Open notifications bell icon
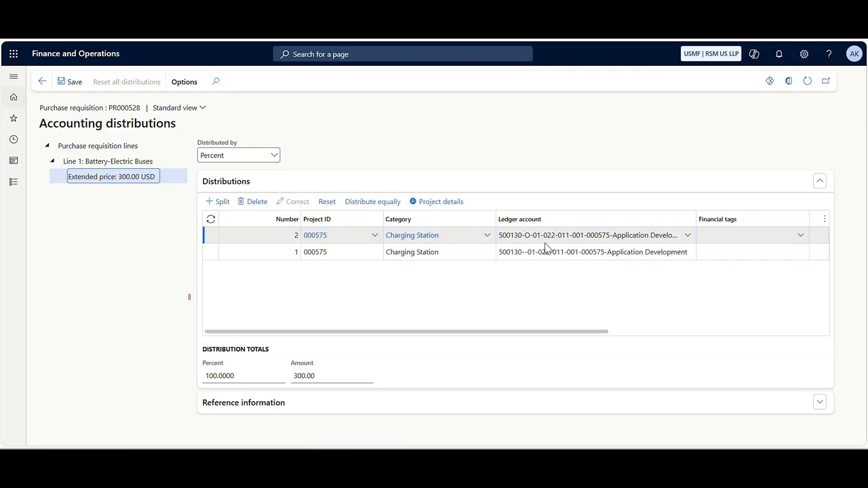Screen dimensions: 868x488 (x=779, y=54)
